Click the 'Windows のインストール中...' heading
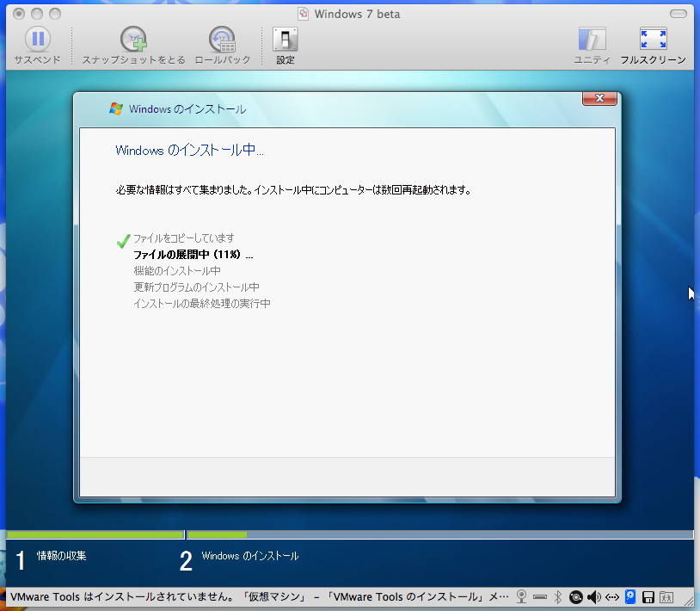The height and width of the screenshot is (611, 700). click(x=190, y=150)
